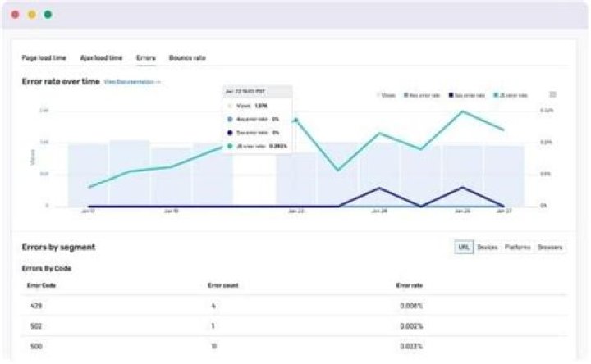
Task: Toggle the 4xx error rate legend item
Action: pyautogui.click(x=423, y=96)
